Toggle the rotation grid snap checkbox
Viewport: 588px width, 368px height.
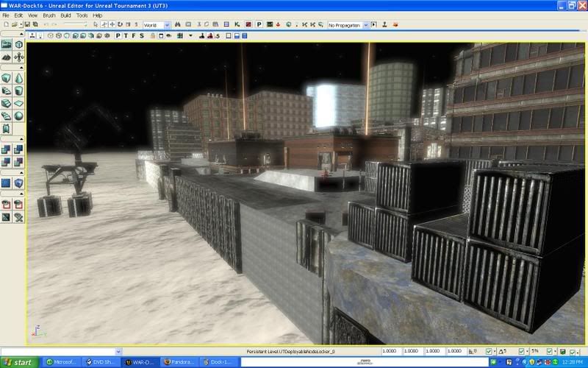point(521,352)
